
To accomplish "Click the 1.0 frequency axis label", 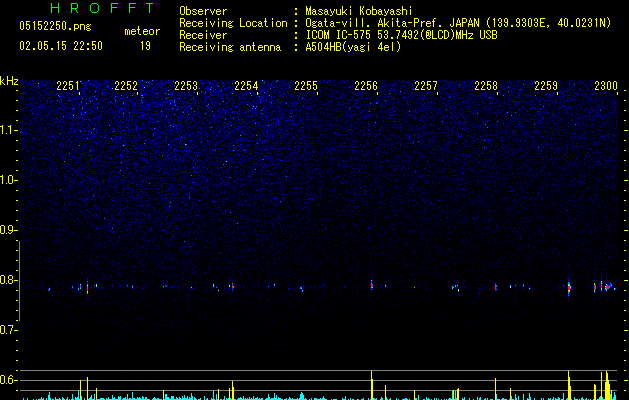I will 8,180.
